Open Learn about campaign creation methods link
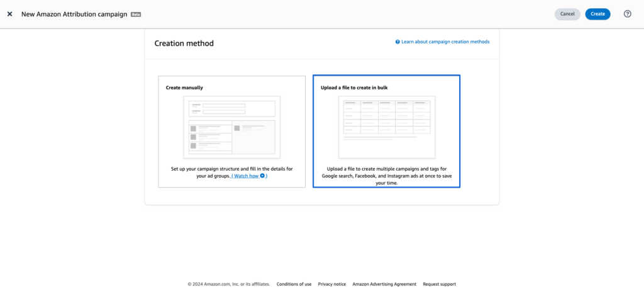 [442, 42]
